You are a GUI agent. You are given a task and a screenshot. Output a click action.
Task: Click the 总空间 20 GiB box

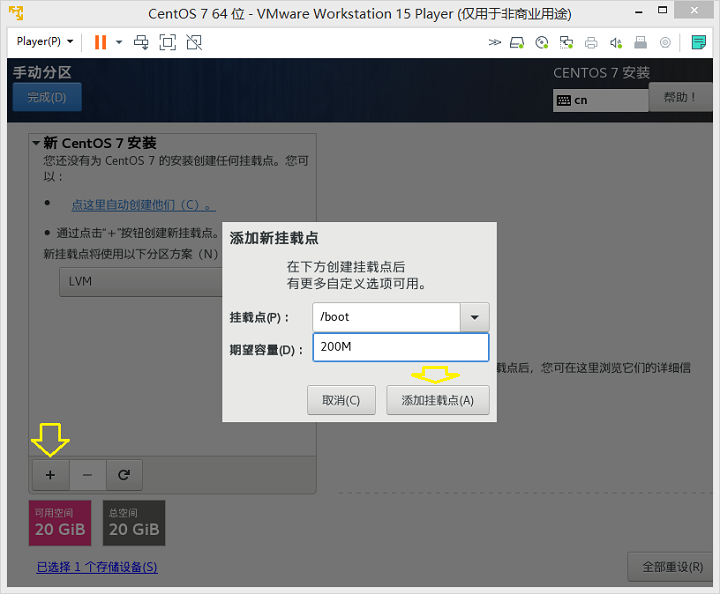click(x=134, y=523)
